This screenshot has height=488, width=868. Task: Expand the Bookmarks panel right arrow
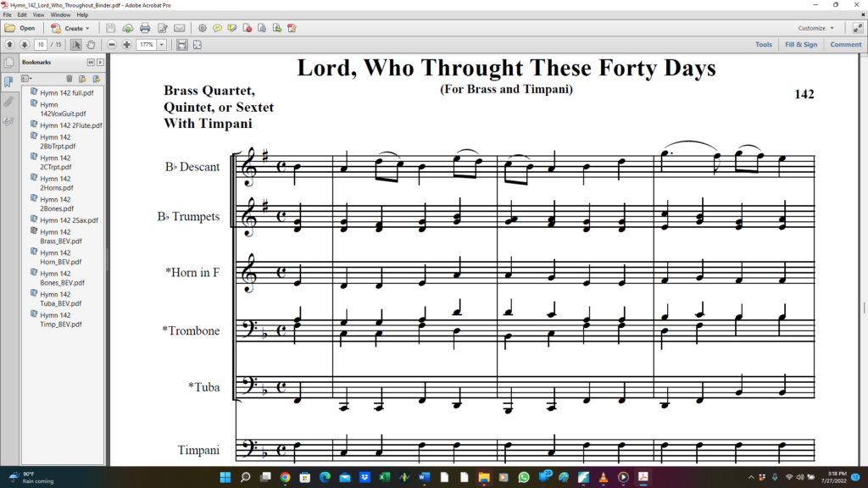100,63
